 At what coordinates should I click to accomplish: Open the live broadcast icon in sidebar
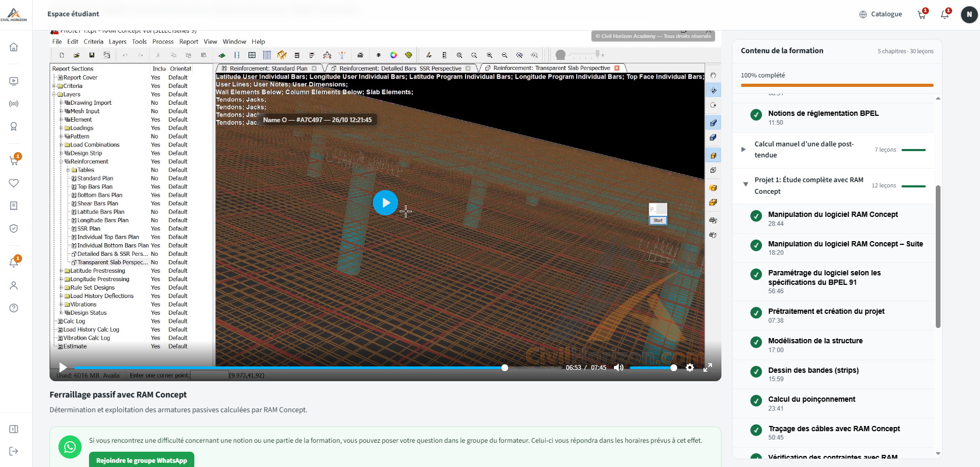click(x=14, y=104)
